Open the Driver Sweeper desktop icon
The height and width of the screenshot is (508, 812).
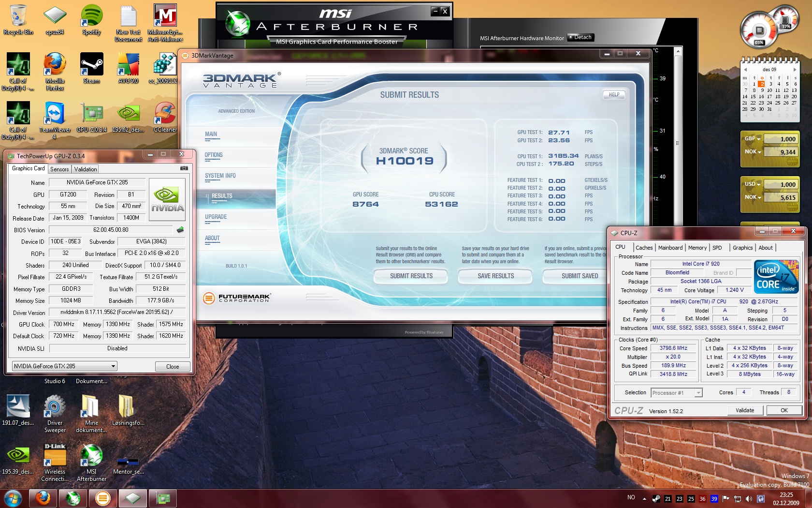[55, 414]
